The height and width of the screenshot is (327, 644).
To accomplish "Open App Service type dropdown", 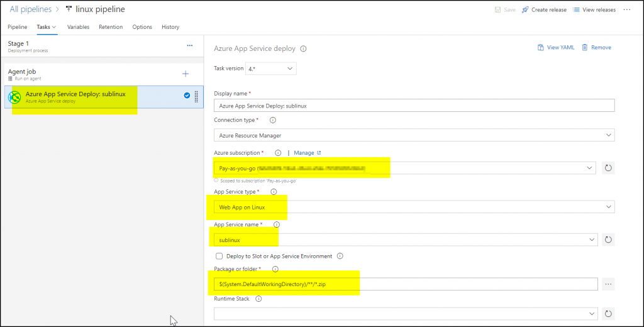I will (414, 207).
